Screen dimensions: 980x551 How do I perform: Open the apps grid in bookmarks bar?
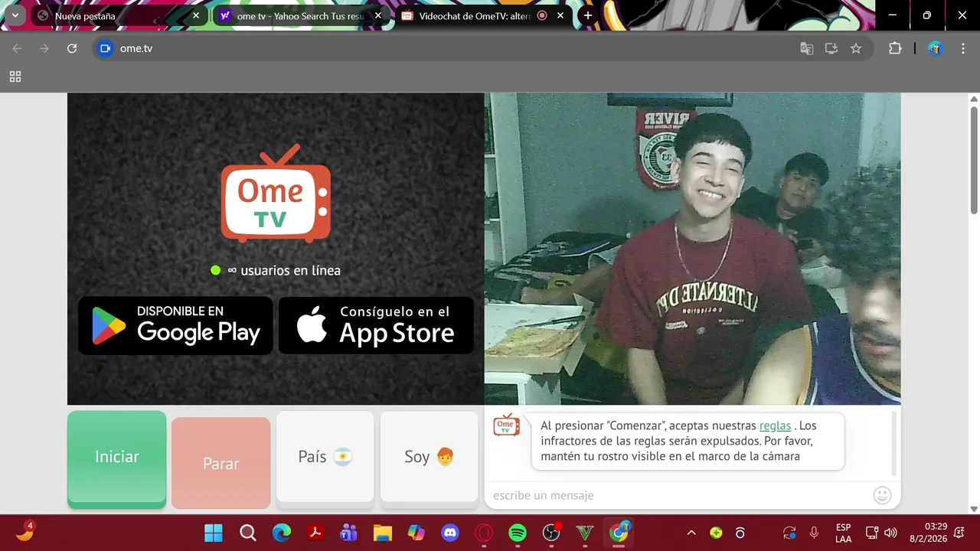pos(15,77)
